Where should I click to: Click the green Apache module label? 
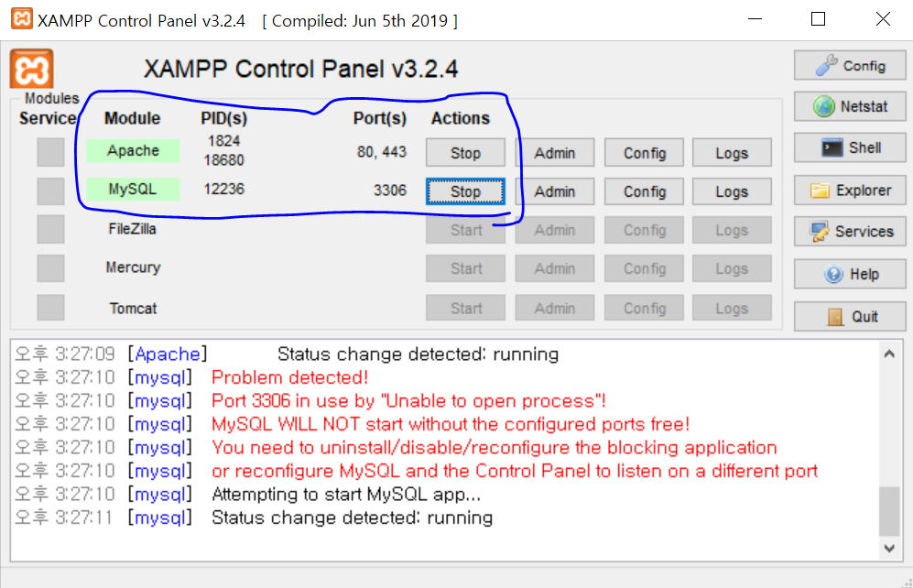[133, 151]
